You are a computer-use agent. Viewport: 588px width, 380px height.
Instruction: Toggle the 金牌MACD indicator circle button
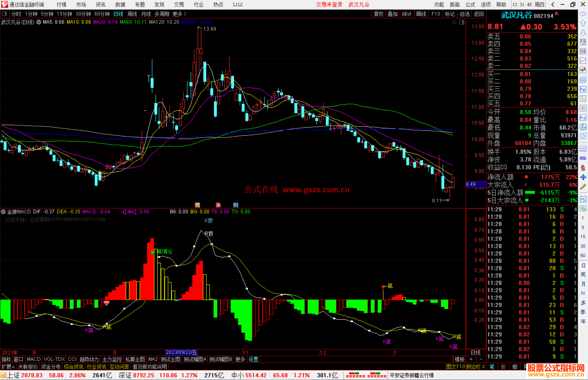3,212
